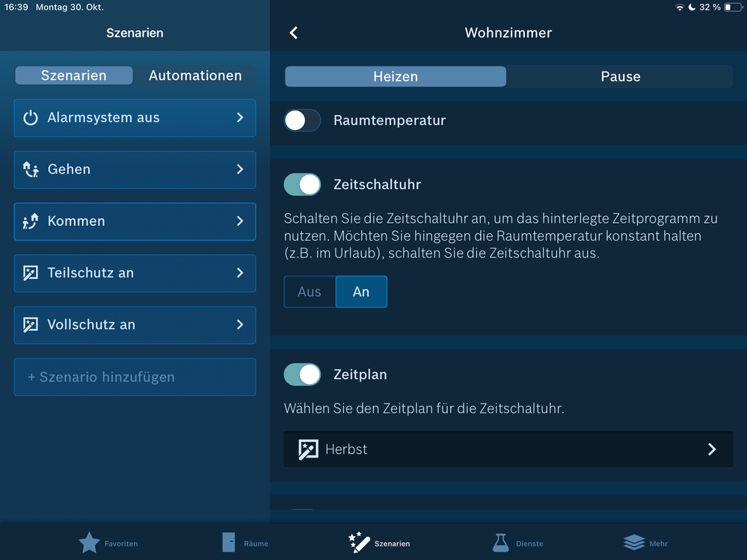747x560 pixels.
Task: Select the An option under Zeitschaltuhr
Action: pos(361,292)
